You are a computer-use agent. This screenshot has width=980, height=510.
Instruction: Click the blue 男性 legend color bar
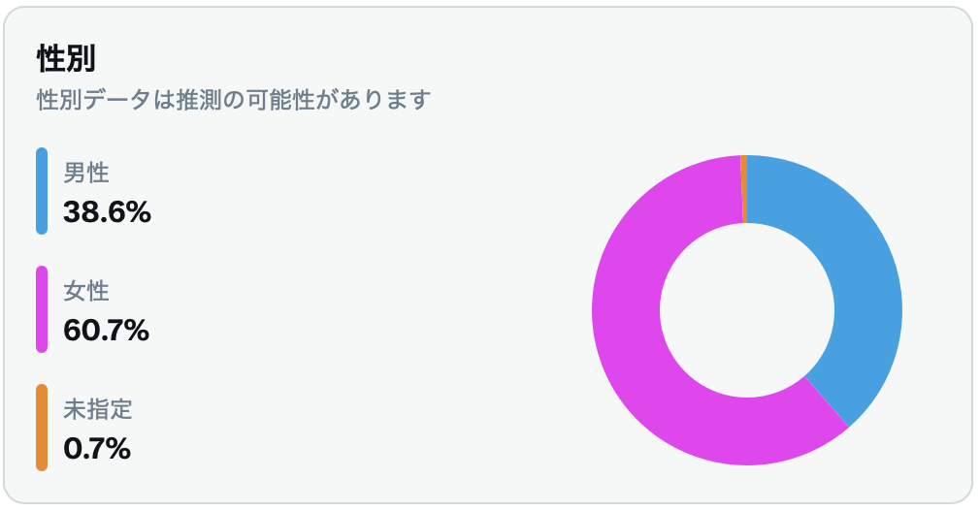click(42, 191)
